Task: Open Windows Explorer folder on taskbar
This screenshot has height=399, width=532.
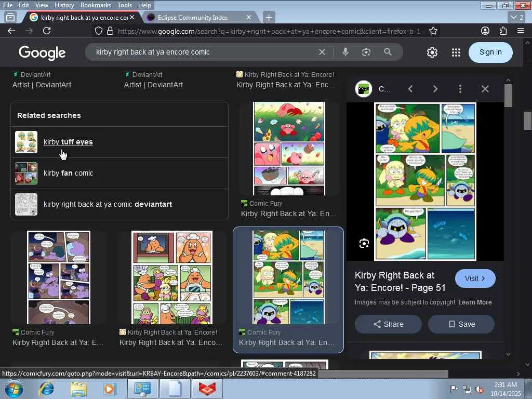Action: 79,389
